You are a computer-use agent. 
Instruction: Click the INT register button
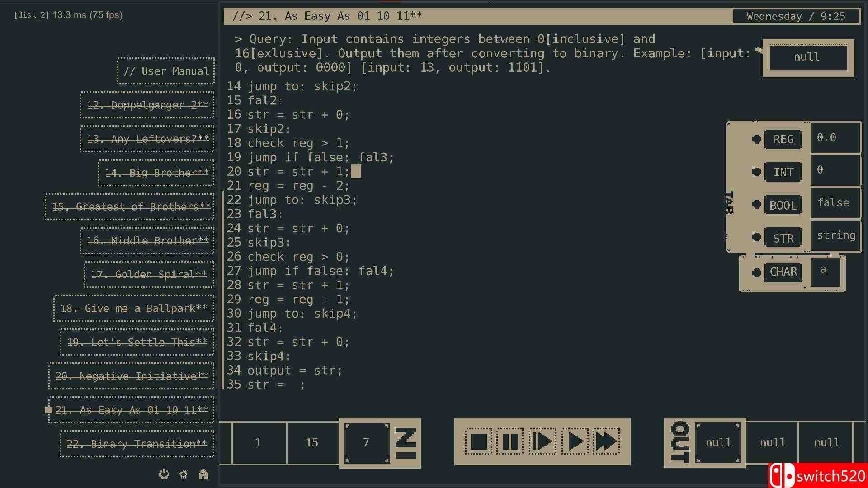point(783,172)
